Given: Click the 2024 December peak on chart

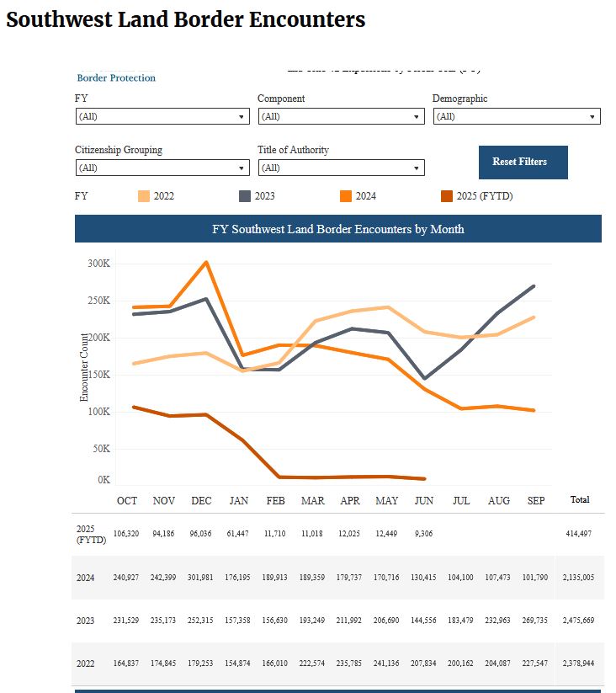Looking at the screenshot, I should (206, 263).
